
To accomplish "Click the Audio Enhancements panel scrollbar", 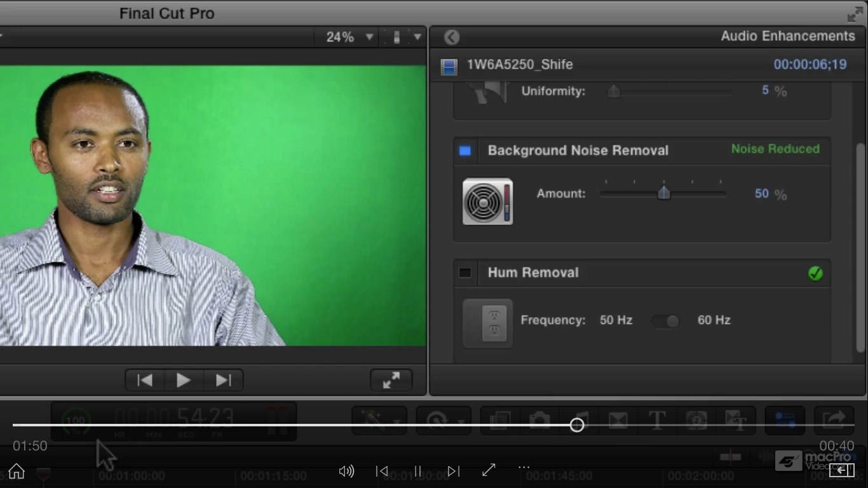I will coord(860,248).
